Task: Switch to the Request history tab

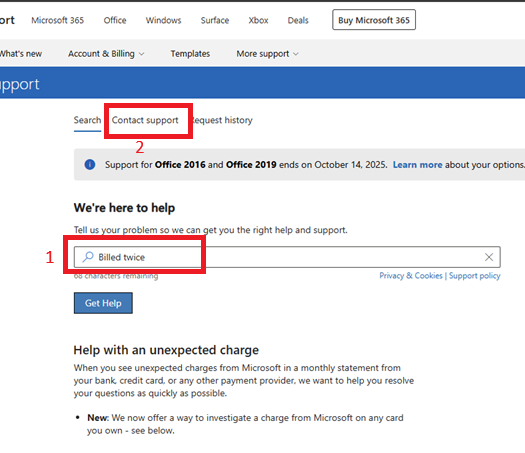Action: (x=222, y=120)
